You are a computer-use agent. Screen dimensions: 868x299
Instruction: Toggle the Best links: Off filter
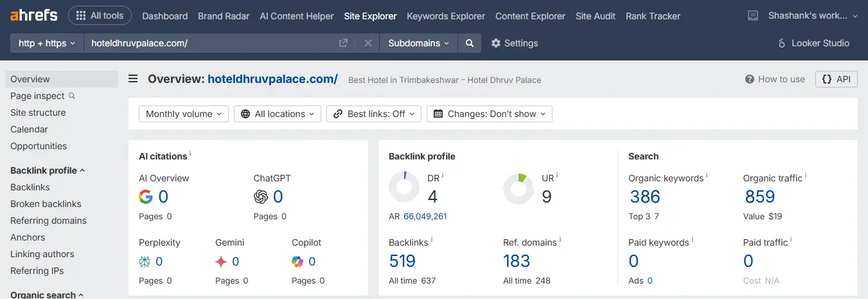[x=374, y=114]
